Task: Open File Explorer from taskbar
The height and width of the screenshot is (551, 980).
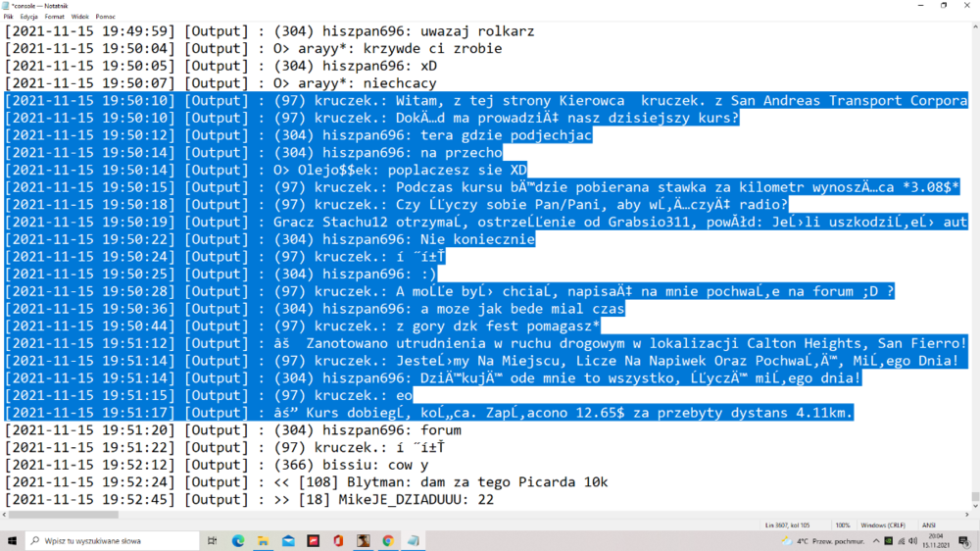Action: pyautogui.click(x=263, y=541)
